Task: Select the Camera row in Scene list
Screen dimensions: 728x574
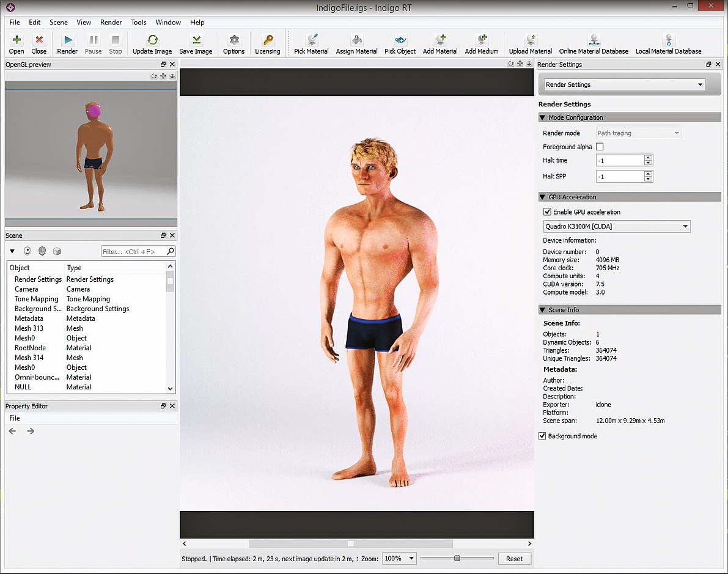Action: coord(87,289)
